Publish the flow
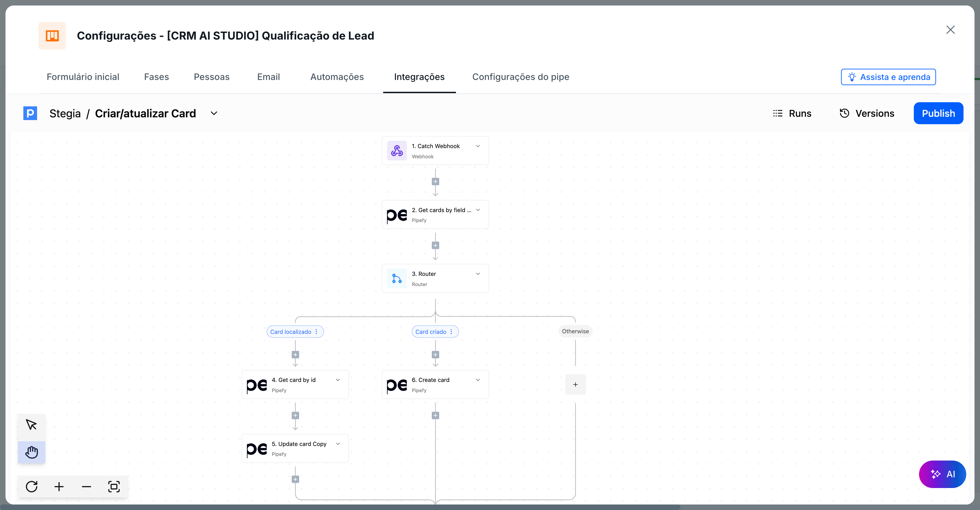This screenshot has height=510, width=980. tap(938, 113)
